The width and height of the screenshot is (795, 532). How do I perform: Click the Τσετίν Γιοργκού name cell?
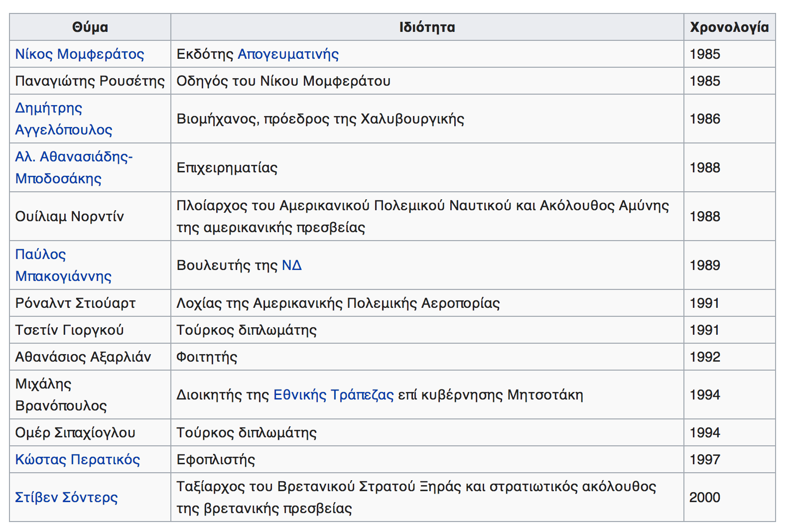pos(69,330)
